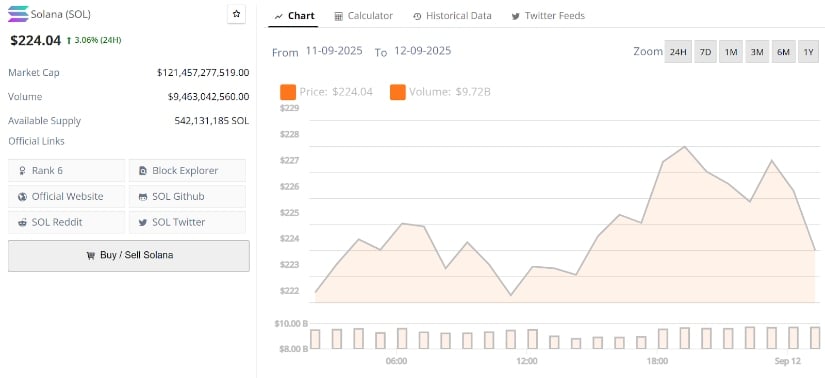Set chart zoom to 24H
Viewport: 825px width, 378px height.
click(678, 52)
